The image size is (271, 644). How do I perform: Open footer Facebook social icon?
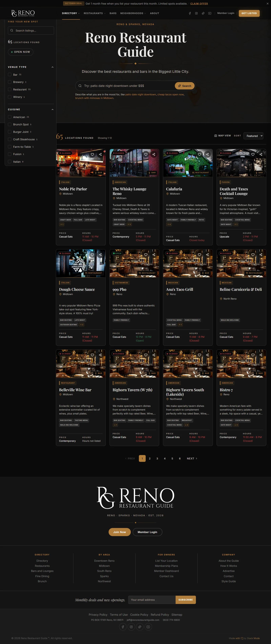click(x=123, y=627)
